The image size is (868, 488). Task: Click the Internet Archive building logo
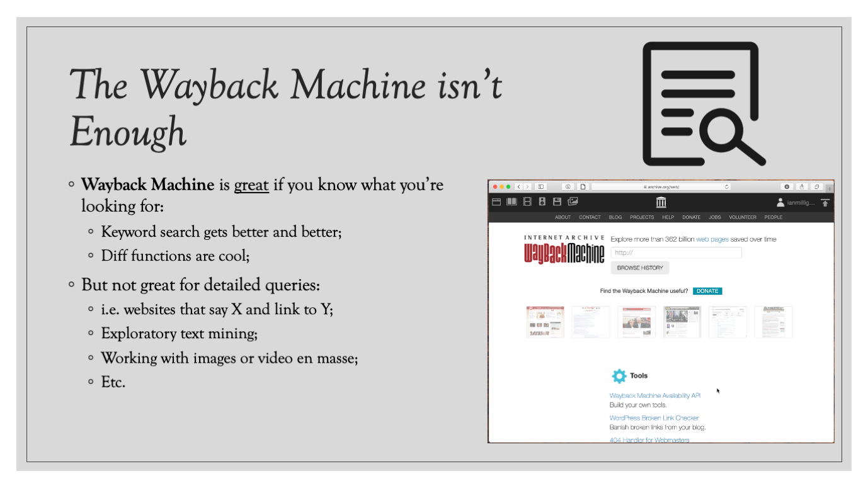click(661, 202)
